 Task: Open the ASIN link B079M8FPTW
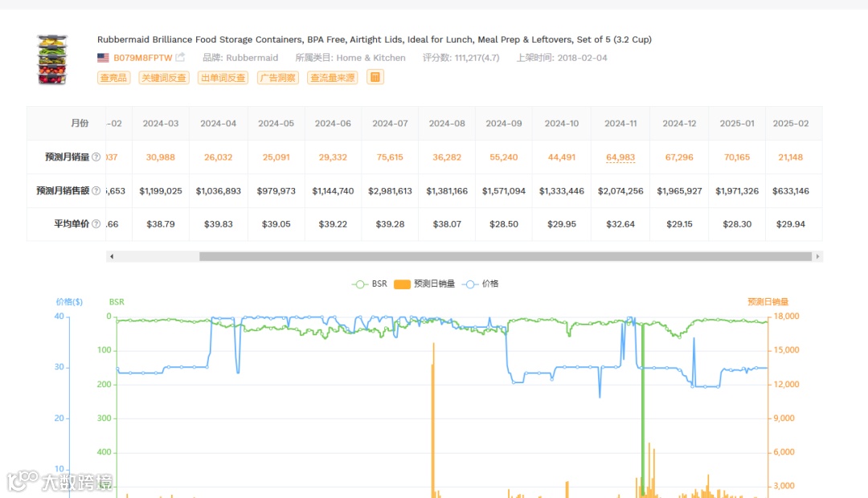tap(143, 58)
